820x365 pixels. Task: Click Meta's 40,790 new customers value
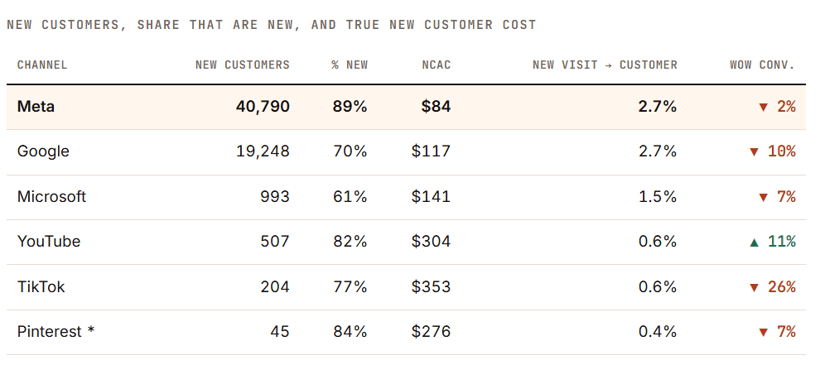[263, 107]
